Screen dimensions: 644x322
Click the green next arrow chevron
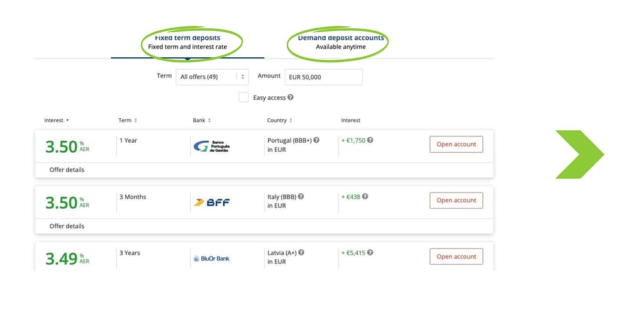(579, 155)
